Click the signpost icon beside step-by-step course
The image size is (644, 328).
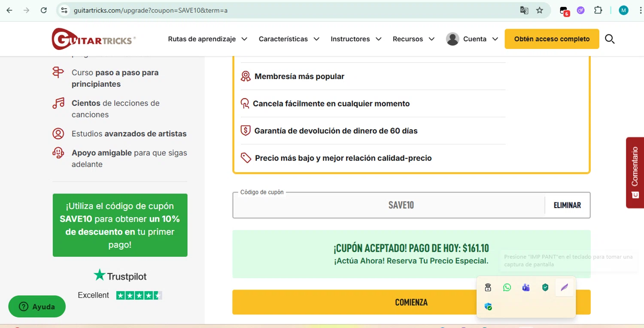tap(58, 73)
